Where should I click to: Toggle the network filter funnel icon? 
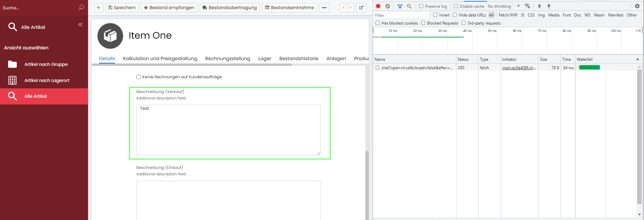click(x=400, y=6)
